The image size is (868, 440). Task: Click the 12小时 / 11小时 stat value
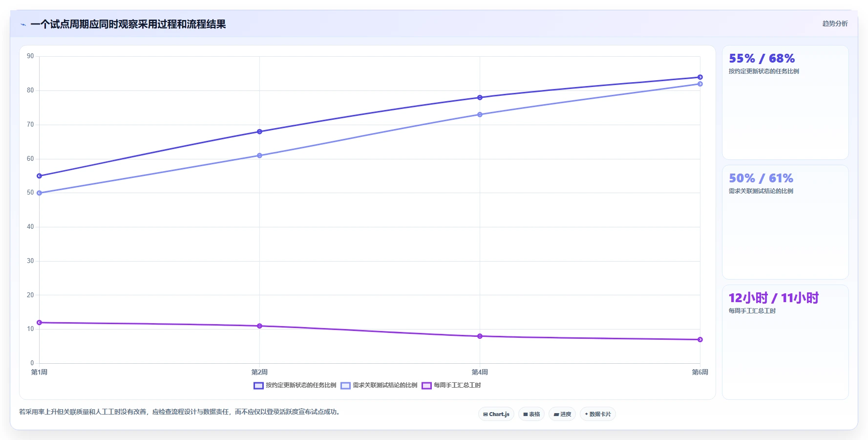point(773,298)
